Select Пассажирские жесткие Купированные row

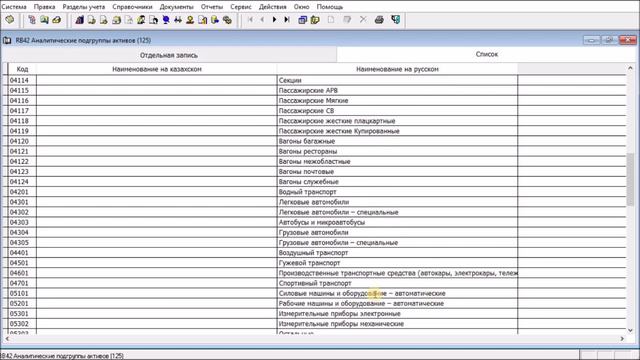pos(314,131)
